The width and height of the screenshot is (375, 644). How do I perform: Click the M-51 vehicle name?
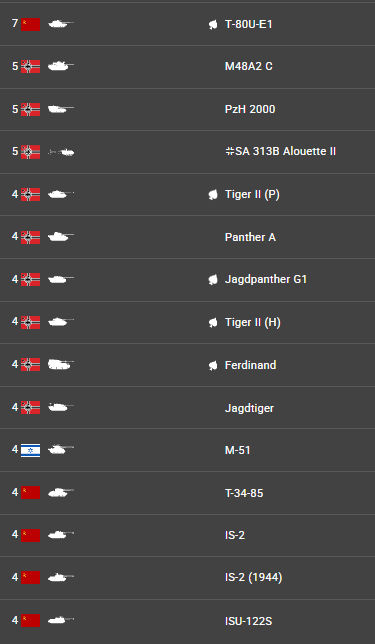pyautogui.click(x=237, y=451)
